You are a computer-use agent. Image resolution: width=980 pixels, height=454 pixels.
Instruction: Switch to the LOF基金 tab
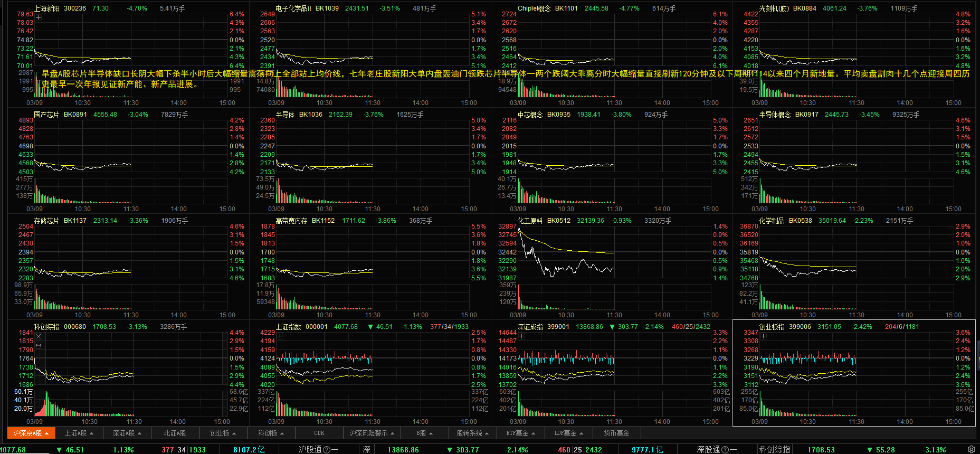[x=568, y=433]
